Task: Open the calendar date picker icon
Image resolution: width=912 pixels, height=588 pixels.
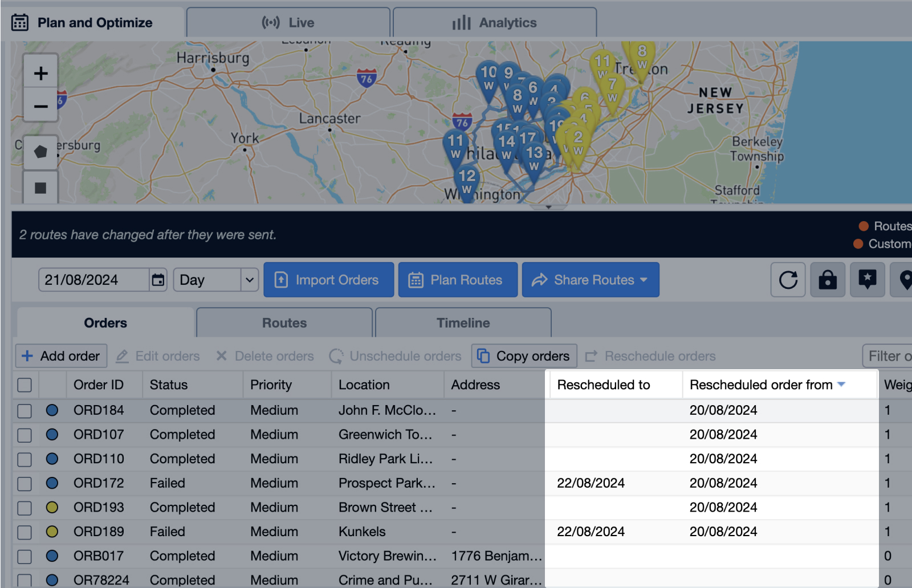Action: coord(158,280)
